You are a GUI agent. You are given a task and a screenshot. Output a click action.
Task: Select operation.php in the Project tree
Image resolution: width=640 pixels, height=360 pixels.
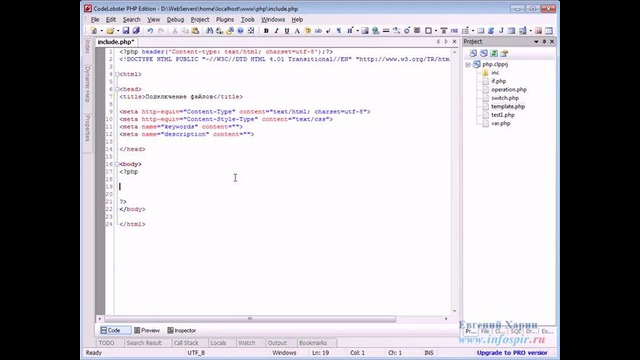[509, 89]
